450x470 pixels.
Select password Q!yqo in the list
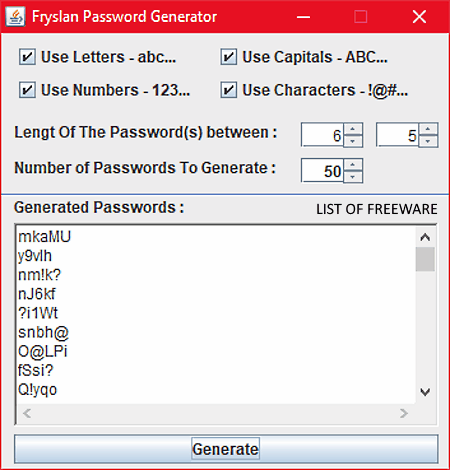37,390
